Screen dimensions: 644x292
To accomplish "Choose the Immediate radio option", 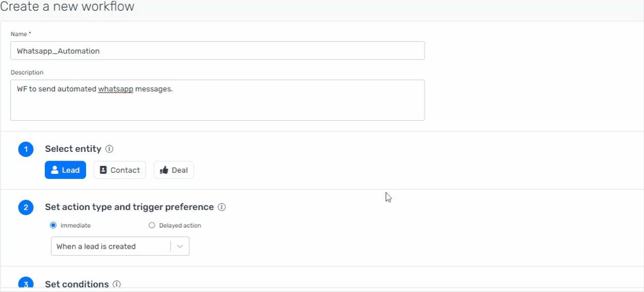I will (x=53, y=225).
